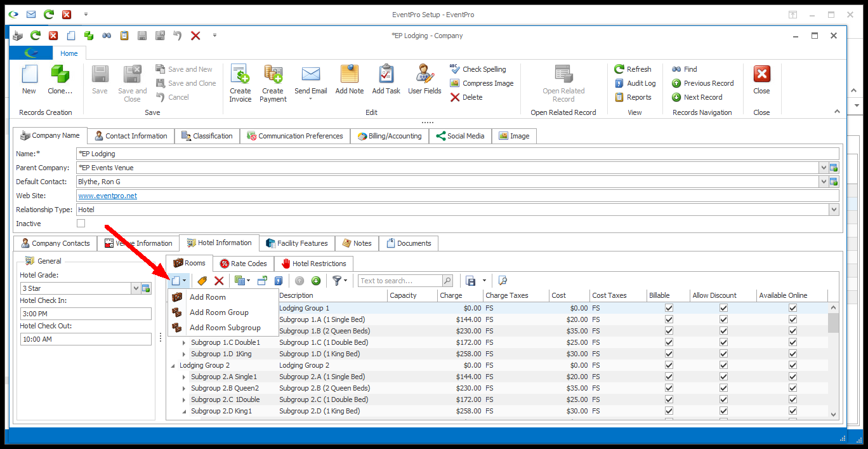Click the envelope icon in EventPro Setup title bar
868x449 pixels.
pos(31,14)
